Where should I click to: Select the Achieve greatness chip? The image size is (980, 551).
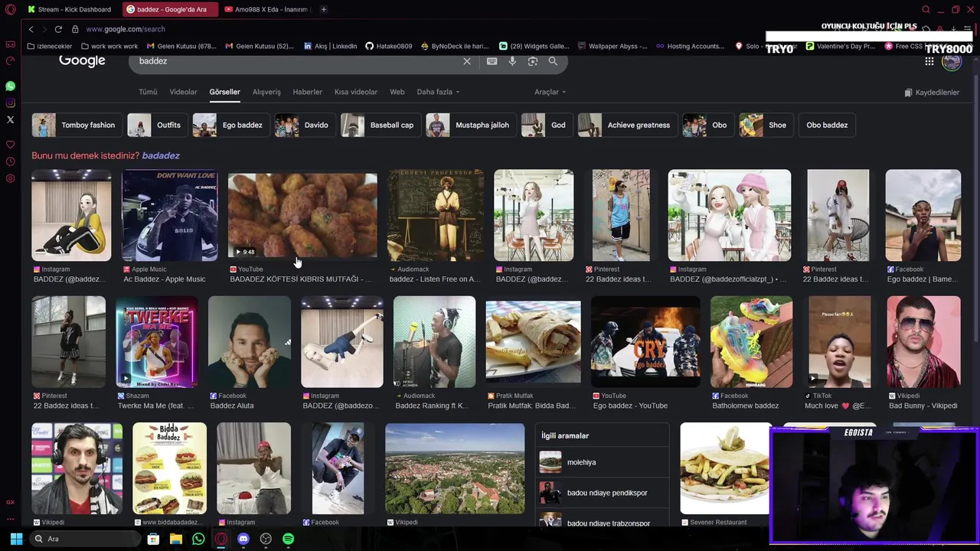[628, 125]
